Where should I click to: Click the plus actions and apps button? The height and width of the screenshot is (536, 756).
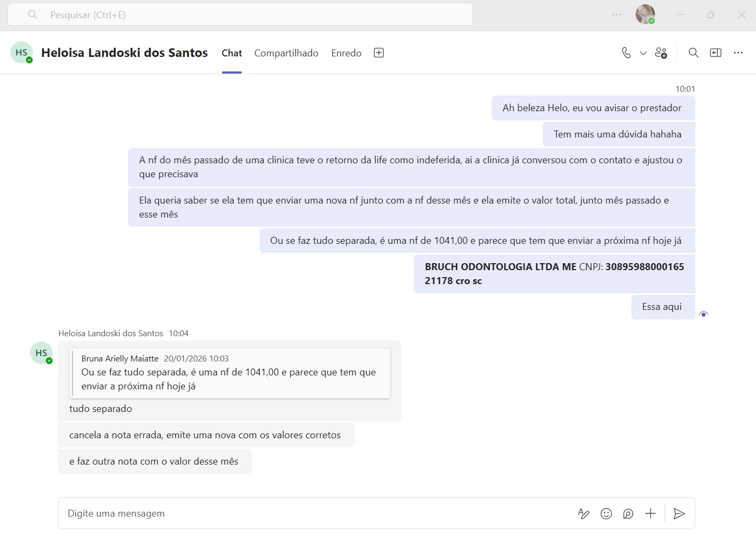[x=651, y=514]
